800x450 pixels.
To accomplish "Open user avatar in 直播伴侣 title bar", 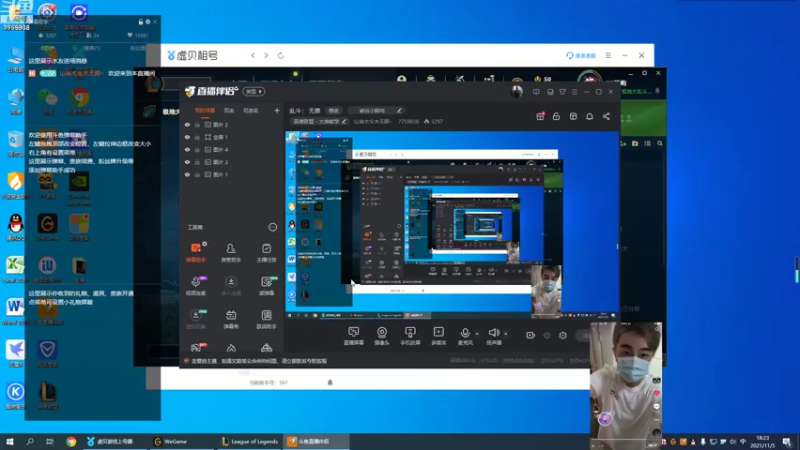I will pos(517,92).
